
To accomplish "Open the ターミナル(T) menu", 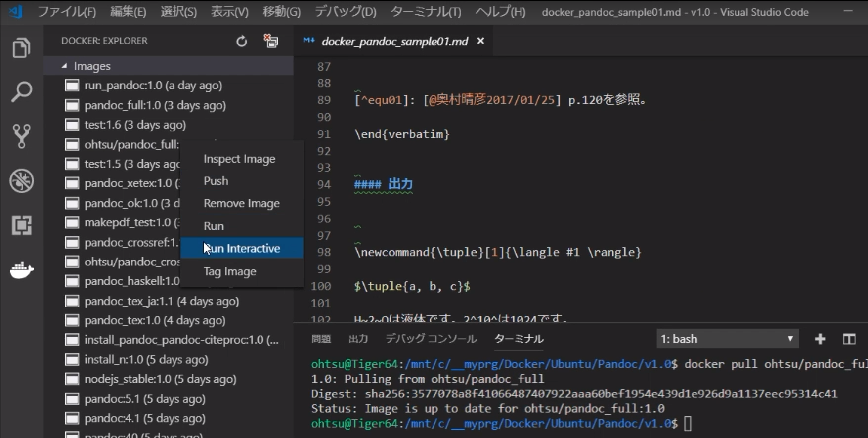I will click(x=426, y=12).
